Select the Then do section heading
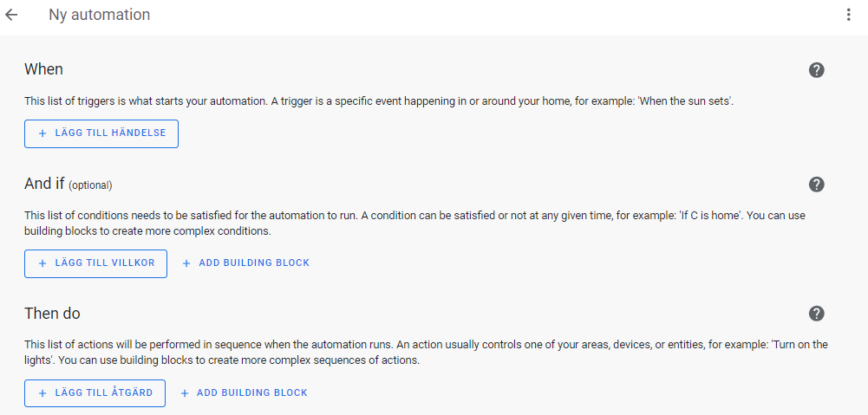Image resolution: width=868 pixels, height=415 pixels. 52,314
